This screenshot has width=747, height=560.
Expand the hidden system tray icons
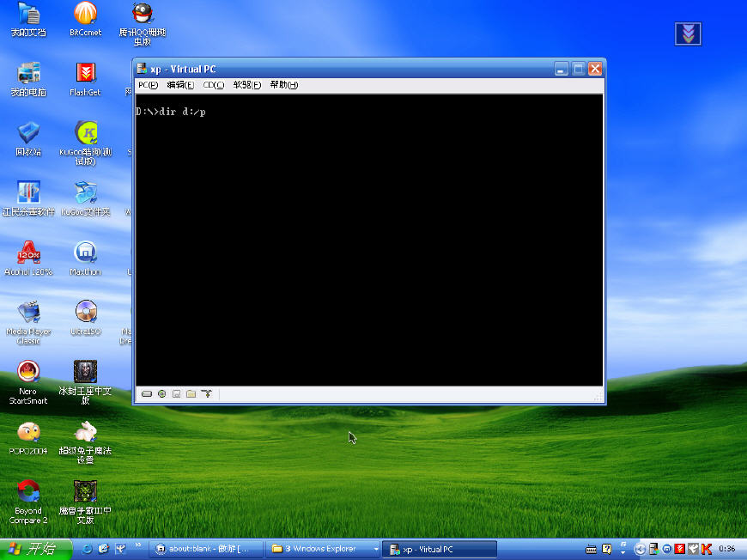pyautogui.click(x=641, y=550)
